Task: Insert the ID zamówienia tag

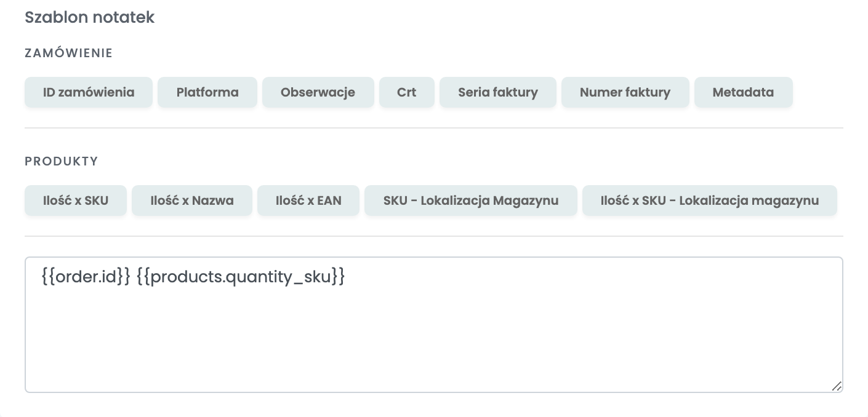Action: point(89,92)
